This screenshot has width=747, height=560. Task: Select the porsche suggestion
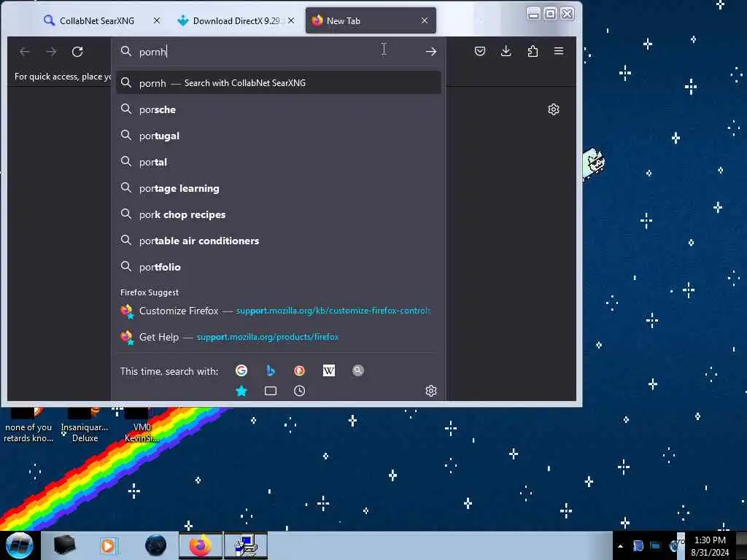[x=278, y=109]
